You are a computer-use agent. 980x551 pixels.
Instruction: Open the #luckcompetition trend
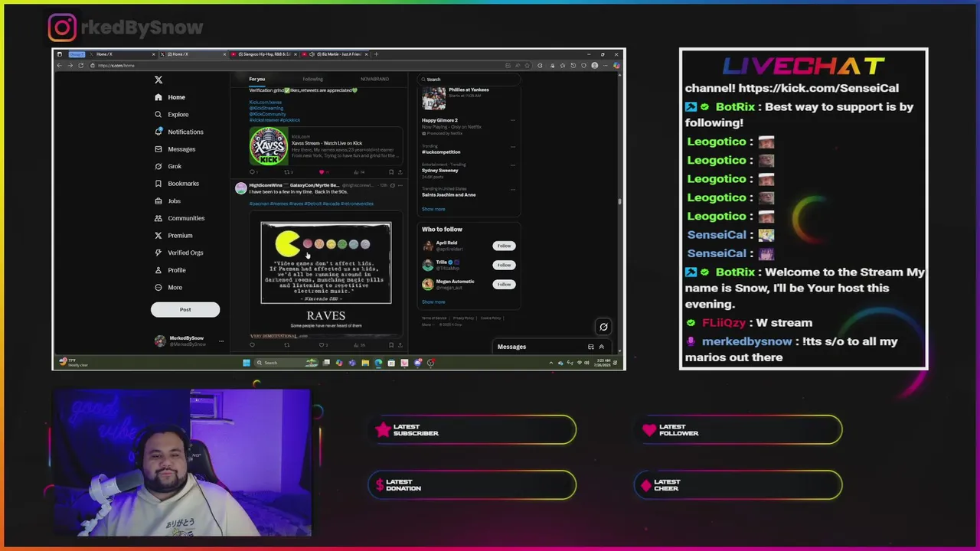point(441,152)
